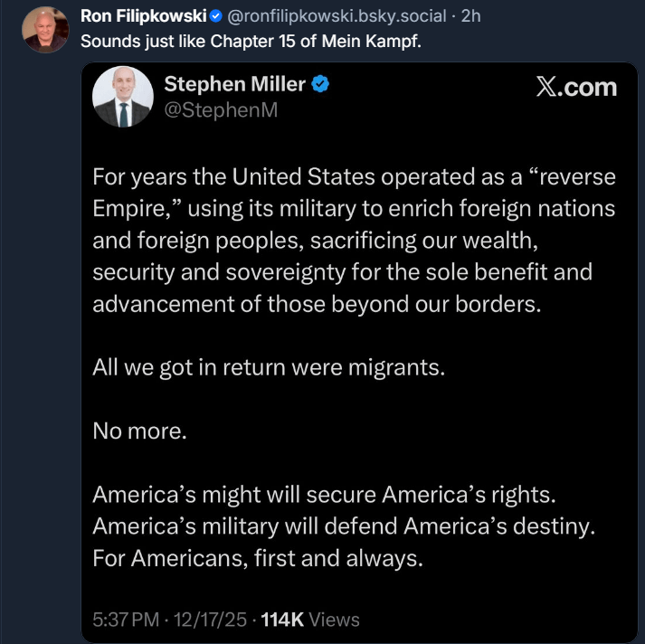Click the 'For Americans, first and always' line
The image size is (645, 644).
(x=257, y=558)
